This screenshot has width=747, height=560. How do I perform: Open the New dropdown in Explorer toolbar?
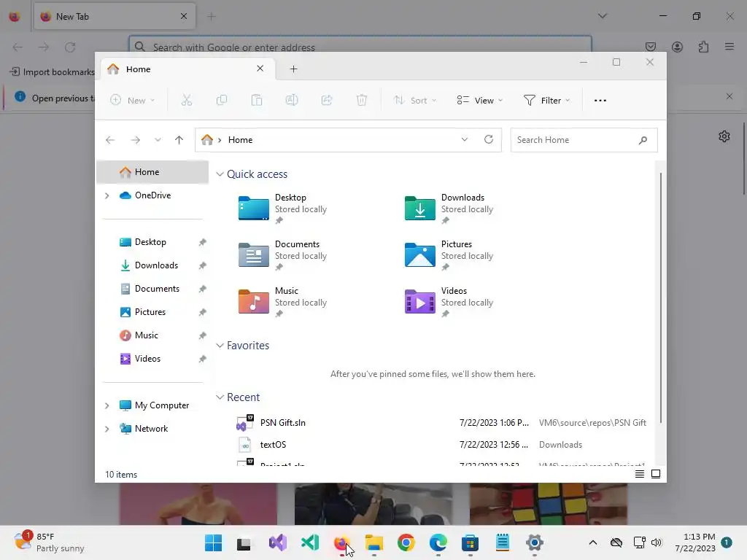[x=133, y=100]
